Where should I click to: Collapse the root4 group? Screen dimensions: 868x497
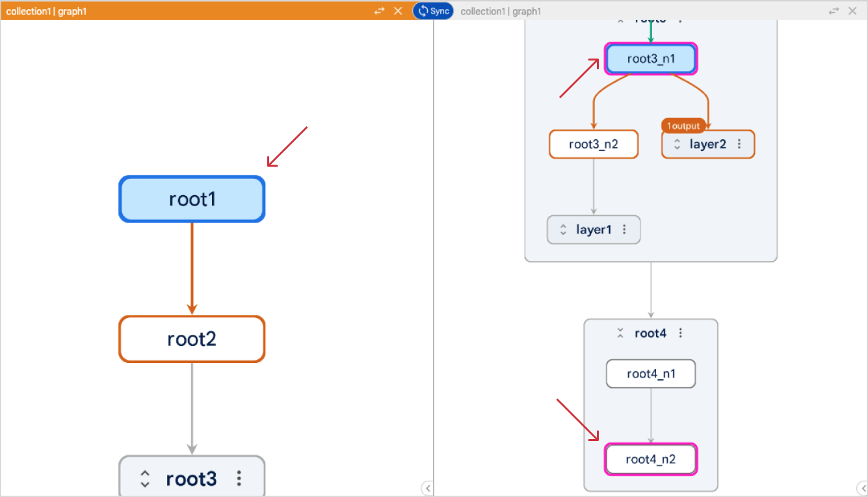click(x=620, y=333)
